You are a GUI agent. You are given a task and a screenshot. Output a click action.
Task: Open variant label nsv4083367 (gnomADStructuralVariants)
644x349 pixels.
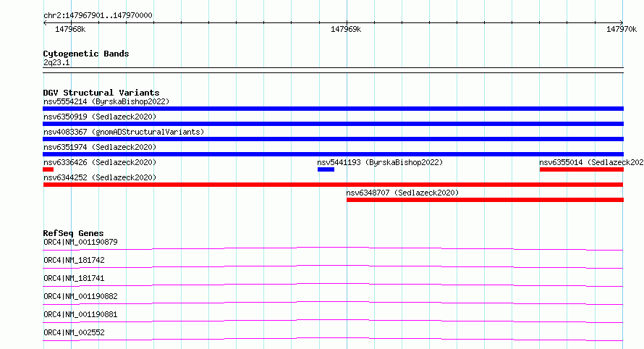pos(124,132)
